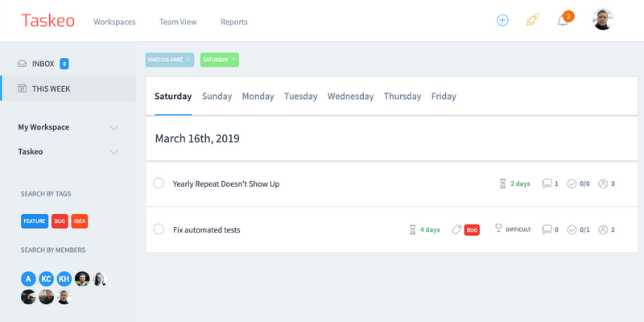Open the Fix automated tests task
Screen dimensions: 644x322
coord(207,229)
